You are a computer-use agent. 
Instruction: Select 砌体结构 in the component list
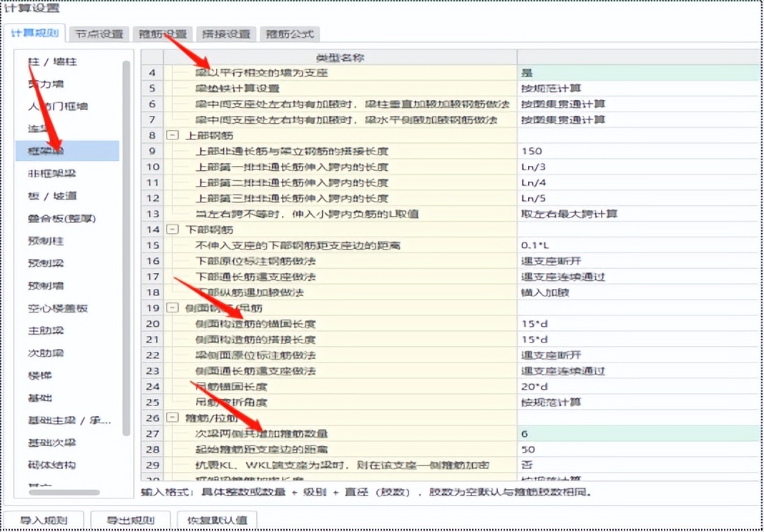coord(52,465)
